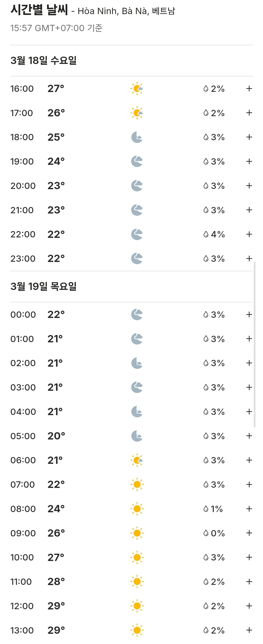Viewport: 263px width, 644px height.
Task: Open the 20:00 23° forecast row
Action: pos(131,186)
